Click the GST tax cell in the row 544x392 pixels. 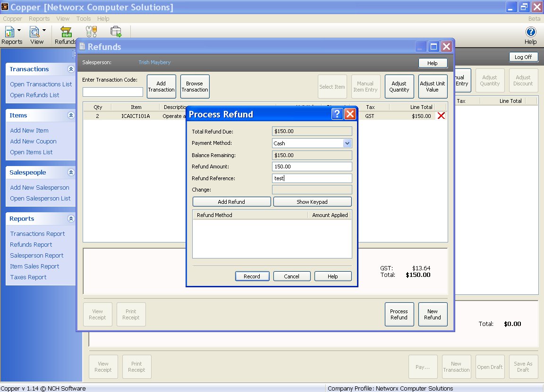pos(369,116)
